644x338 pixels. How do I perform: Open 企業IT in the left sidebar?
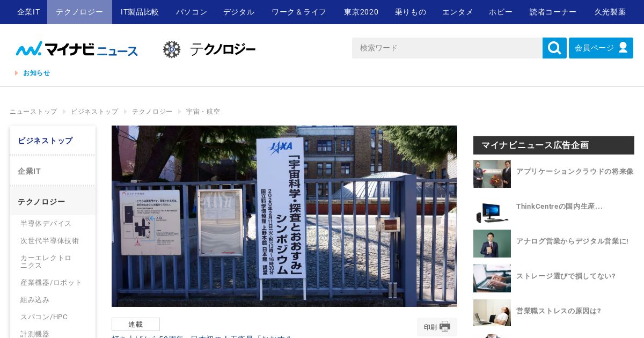(53, 171)
